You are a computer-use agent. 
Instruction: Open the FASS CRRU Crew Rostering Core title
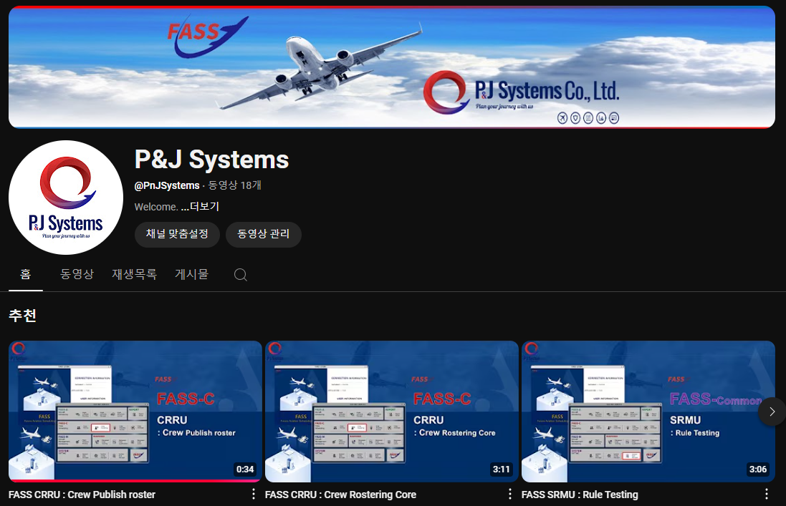[x=340, y=494]
